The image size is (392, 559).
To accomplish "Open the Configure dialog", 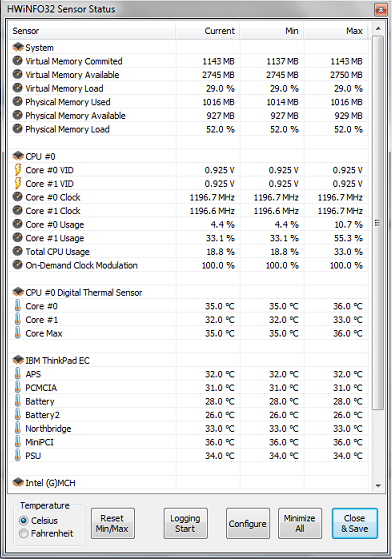I will tap(248, 523).
